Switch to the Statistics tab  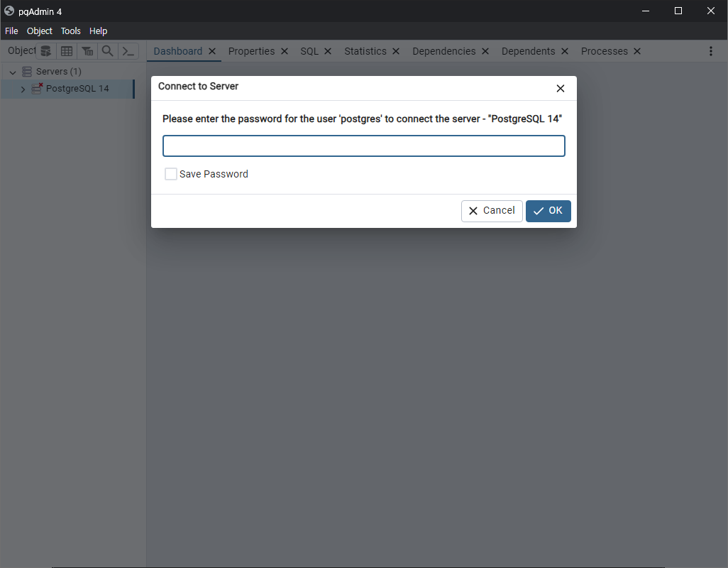[x=365, y=51]
